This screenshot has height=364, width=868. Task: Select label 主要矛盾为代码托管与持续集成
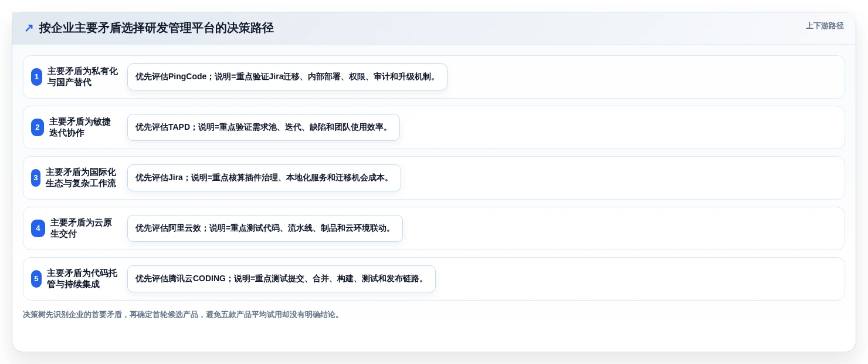pyautogui.click(x=82, y=279)
